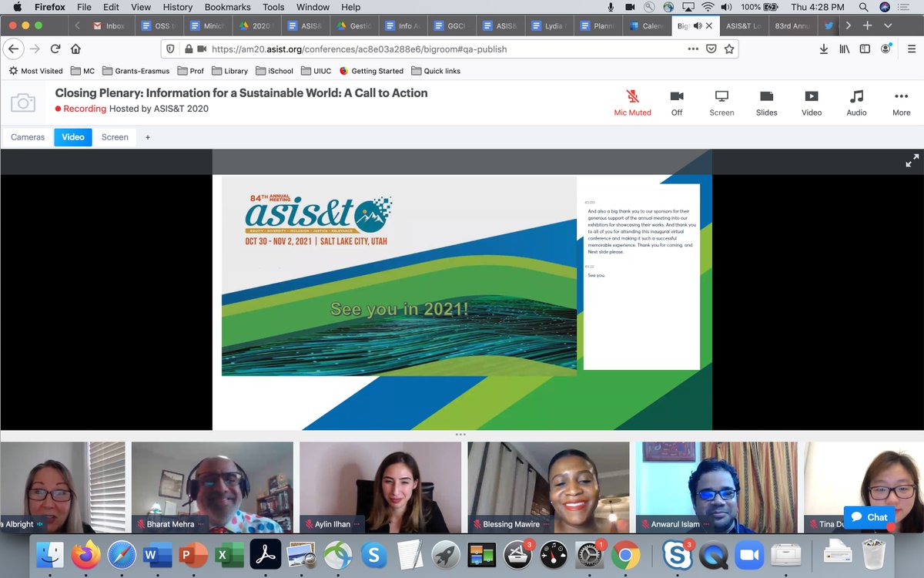Image resolution: width=924 pixels, height=578 pixels.
Task: Open the Quick links bookmark folder
Action: click(436, 71)
